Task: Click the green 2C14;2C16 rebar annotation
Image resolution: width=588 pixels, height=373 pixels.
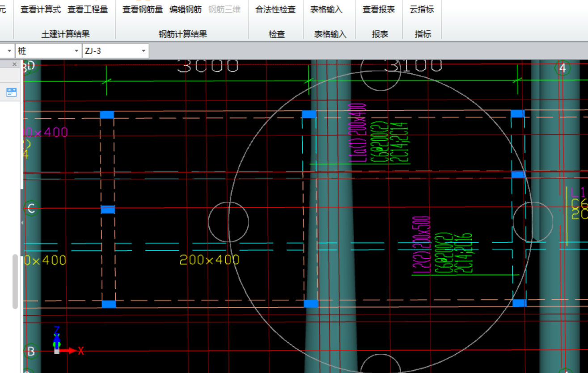Action: 463,253
